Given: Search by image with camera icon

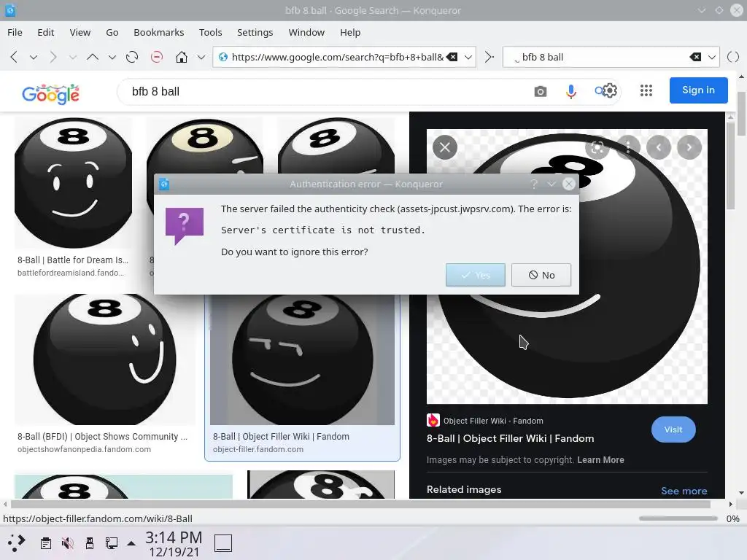Looking at the screenshot, I should [x=541, y=91].
